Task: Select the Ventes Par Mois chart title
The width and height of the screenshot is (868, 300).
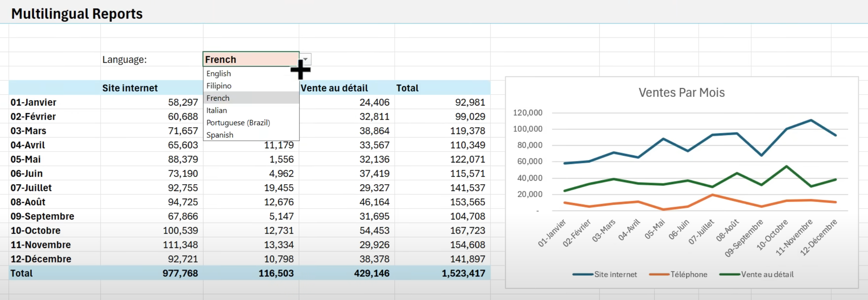Action: pos(681,93)
